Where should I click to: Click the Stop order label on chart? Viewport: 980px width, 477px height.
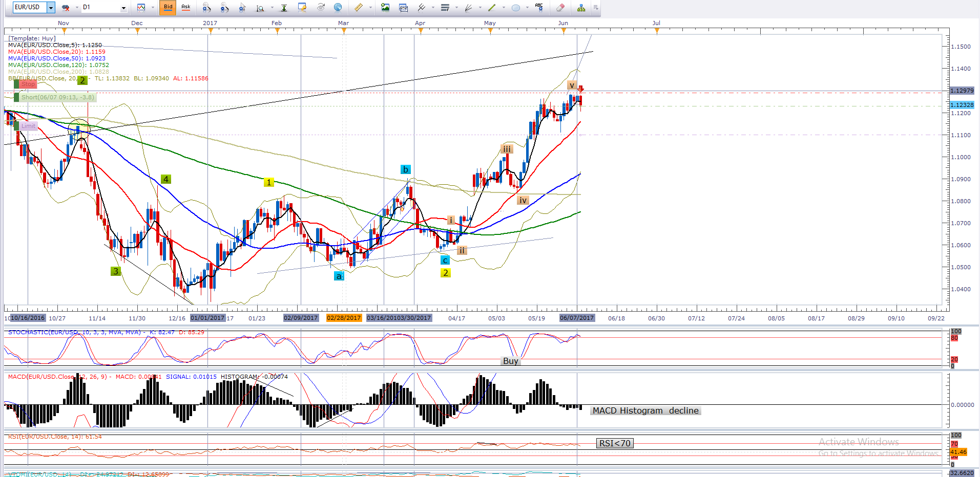point(28,84)
